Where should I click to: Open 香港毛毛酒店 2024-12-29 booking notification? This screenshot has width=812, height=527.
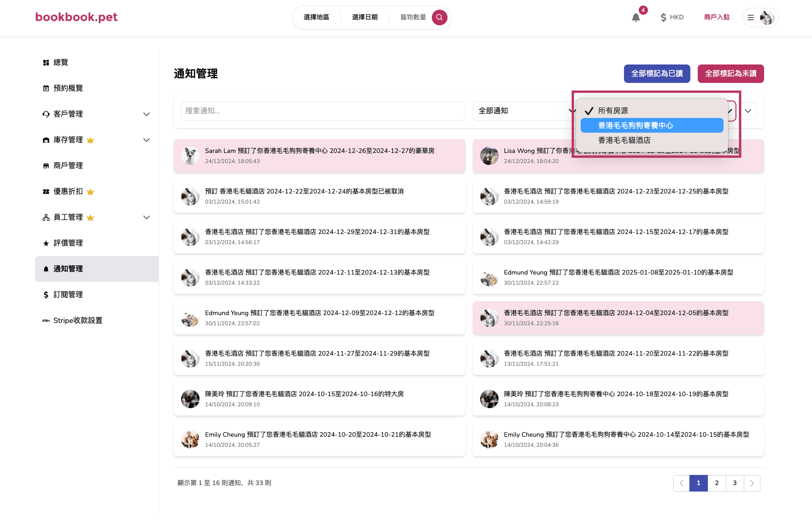coord(319,237)
